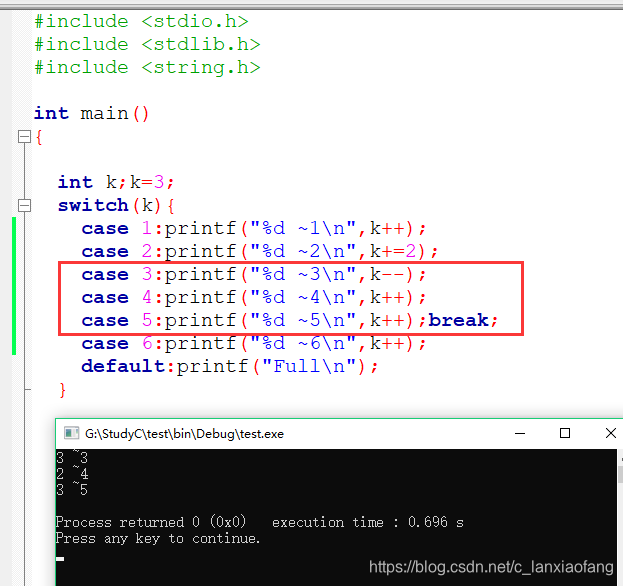Click the '#include <stdio.h>' line
Screen dimensions: 623x586
[141, 21]
